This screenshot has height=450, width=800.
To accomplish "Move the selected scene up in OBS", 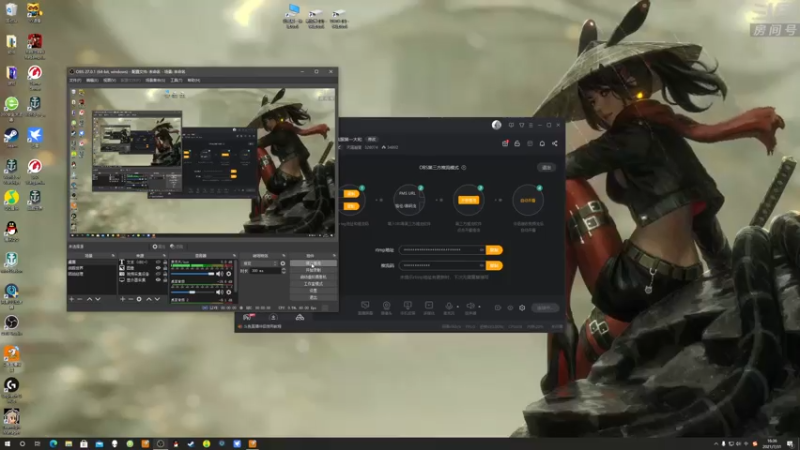I will click(89, 299).
